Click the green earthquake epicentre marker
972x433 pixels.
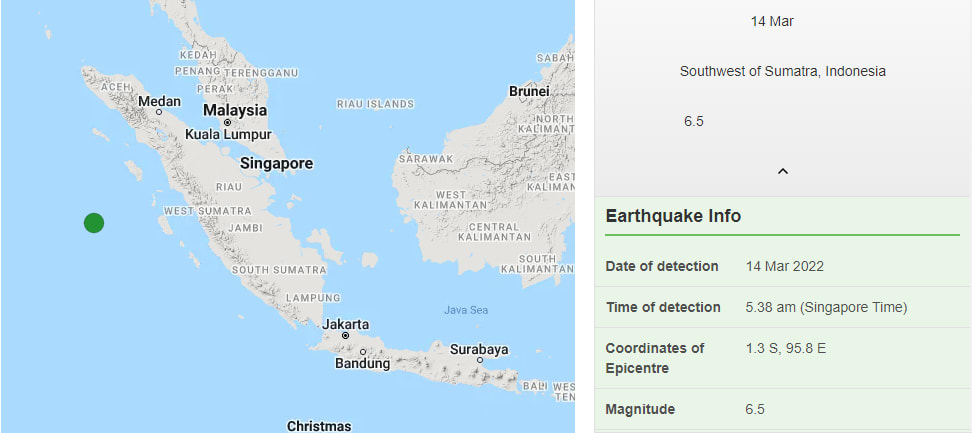tap(94, 223)
